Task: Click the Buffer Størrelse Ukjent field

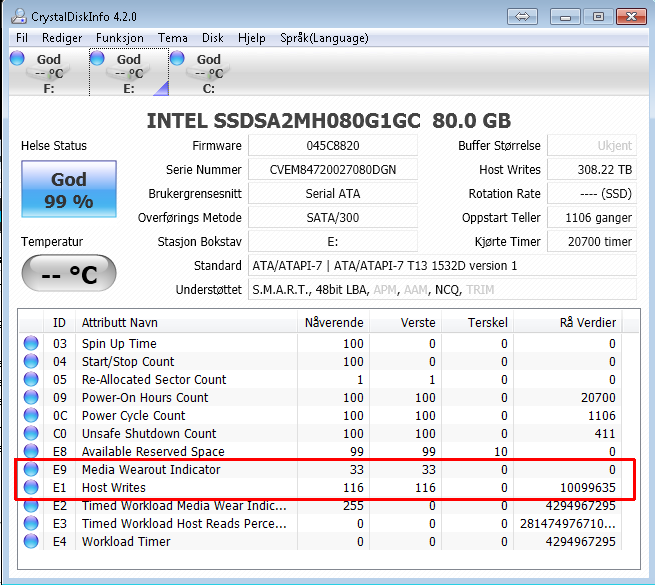Action: pos(592,145)
